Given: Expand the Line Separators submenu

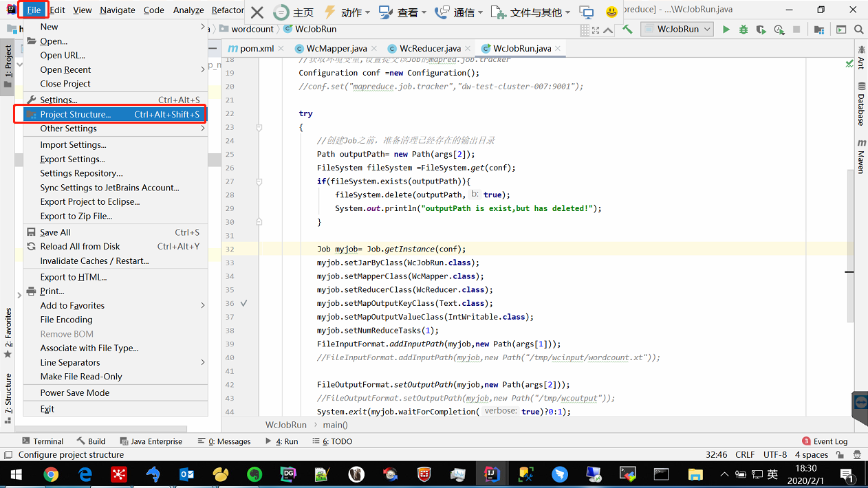Looking at the screenshot, I should click(115, 362).
